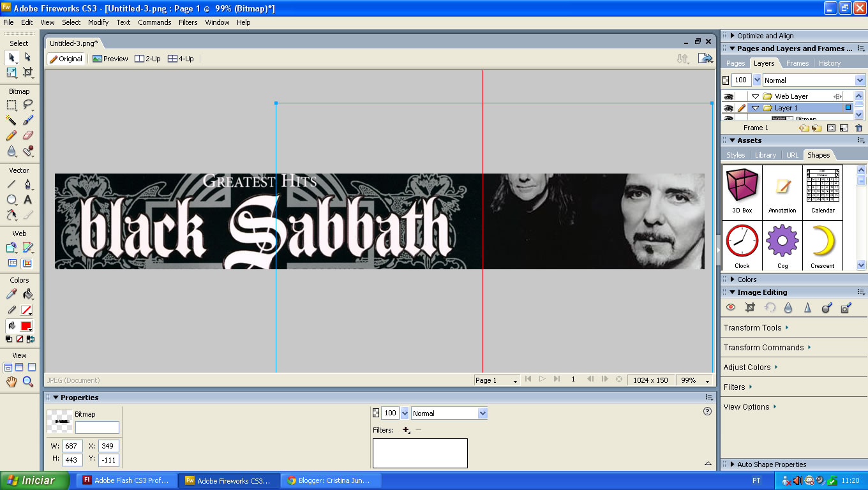Click the red fill color swatch

(26, 326)
